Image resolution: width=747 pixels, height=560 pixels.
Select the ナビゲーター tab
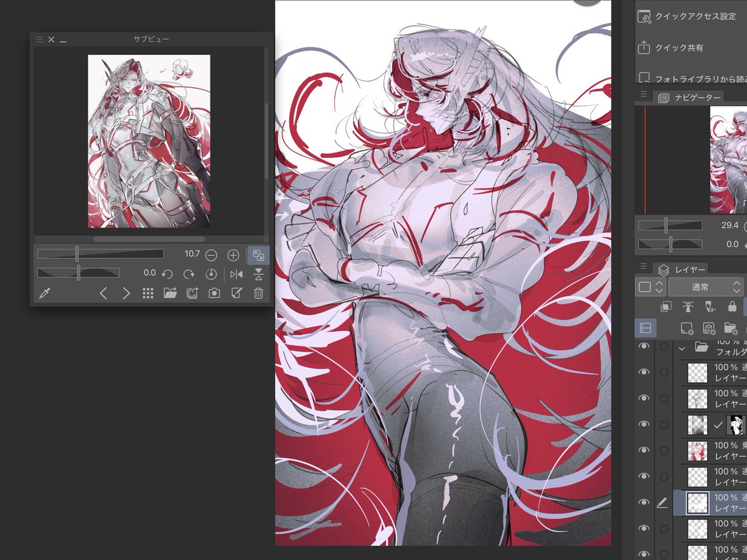(688, 98)
